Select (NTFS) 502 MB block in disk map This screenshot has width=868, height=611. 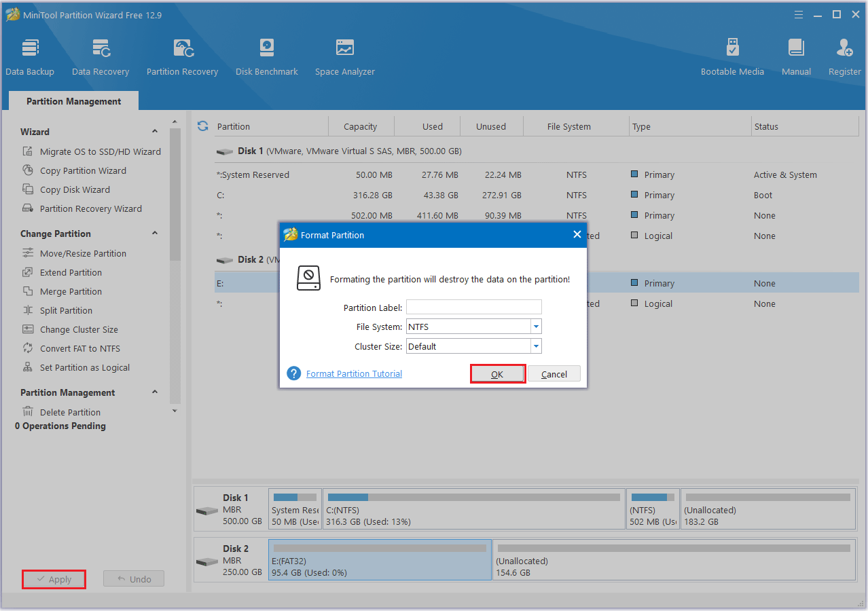coord(653,509)
